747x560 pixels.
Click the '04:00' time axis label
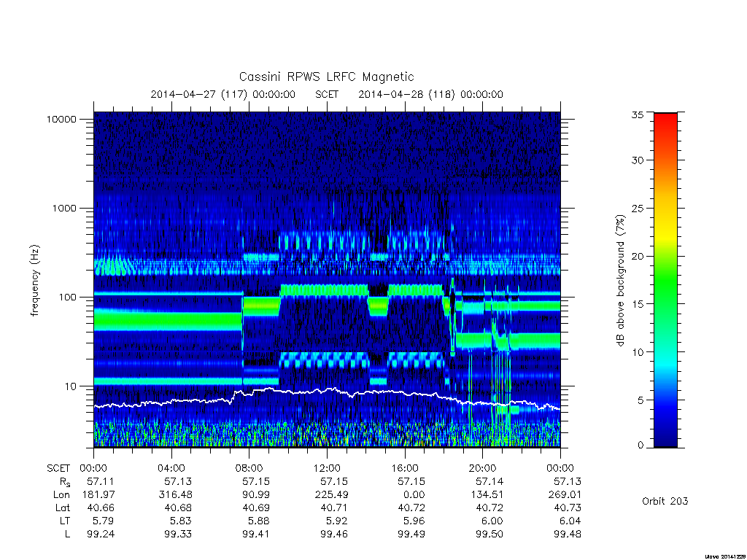tap(171, 468)
